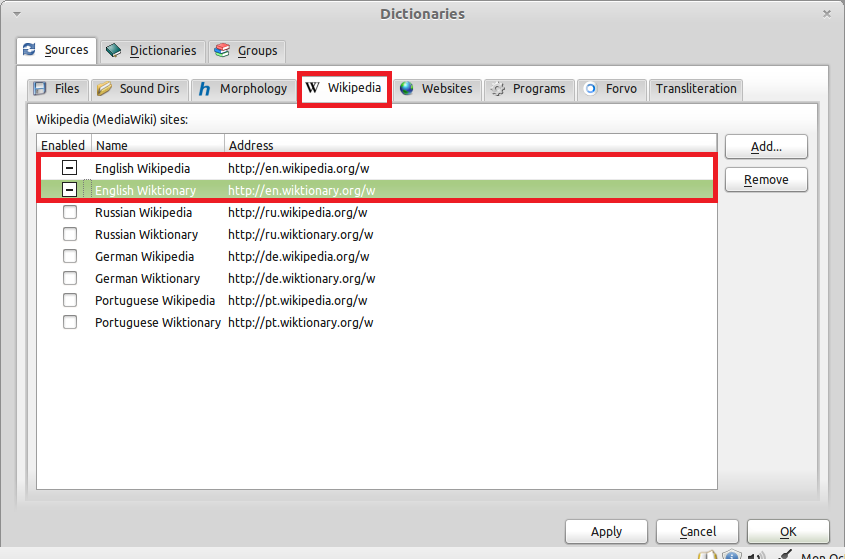Open the Websites tab label
The width and height of the screenshot is (845, 559).
[x=447, y=88]
